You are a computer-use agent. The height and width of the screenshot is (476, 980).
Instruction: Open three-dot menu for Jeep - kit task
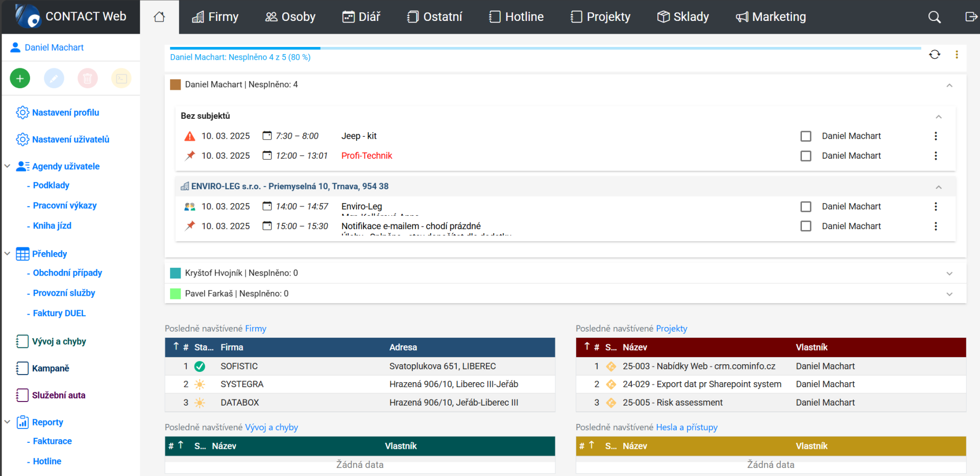tap(936, 136)
